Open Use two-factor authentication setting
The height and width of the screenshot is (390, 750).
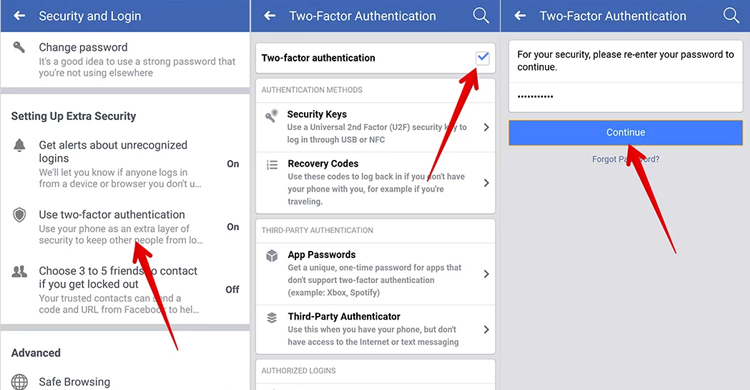[x=125, y=227]
